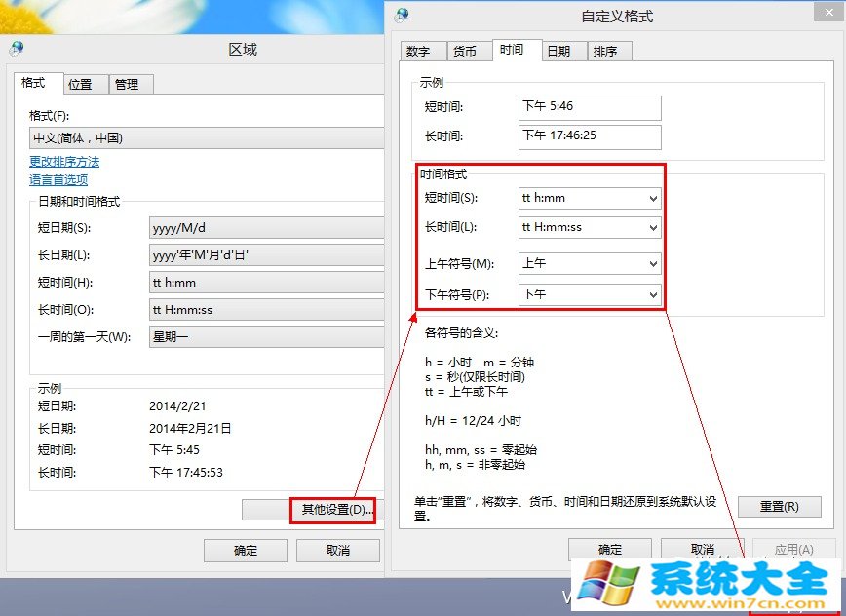This screenshot has height=616, width=846.
Task: Click the 长时间 example field 下午 17:46:25
Action: point(590,137)
